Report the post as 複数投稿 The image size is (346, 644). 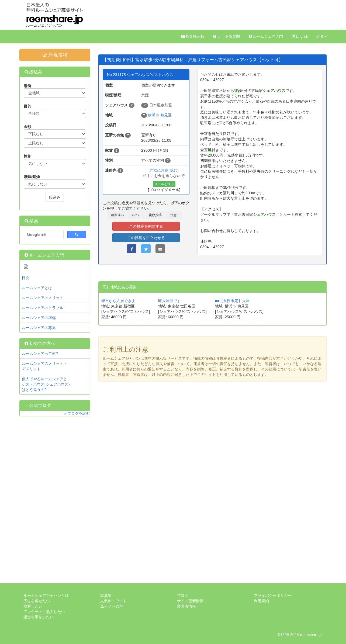coord(155,215)
